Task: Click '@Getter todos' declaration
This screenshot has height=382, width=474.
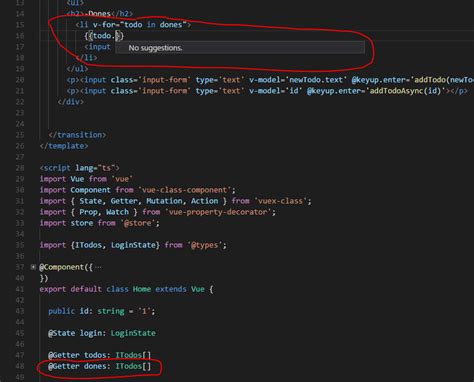Action: tap(99, 355)
